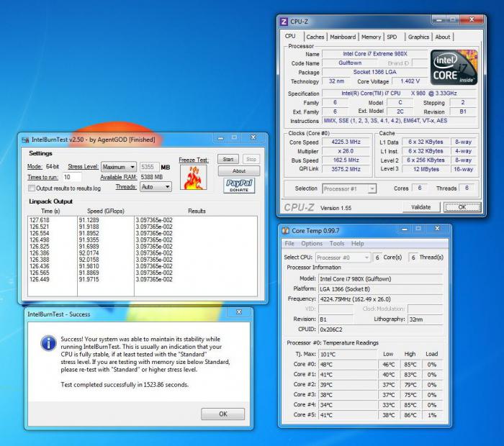The width and height of the screenshot is (504, 446).
Task: Click the Freeze Test flame icon
Action: coord(193,176)
